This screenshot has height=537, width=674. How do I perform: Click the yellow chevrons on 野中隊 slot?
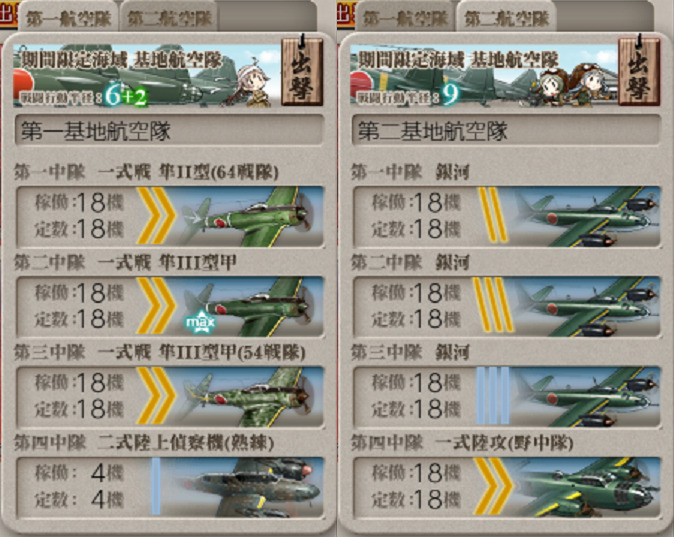493,486
